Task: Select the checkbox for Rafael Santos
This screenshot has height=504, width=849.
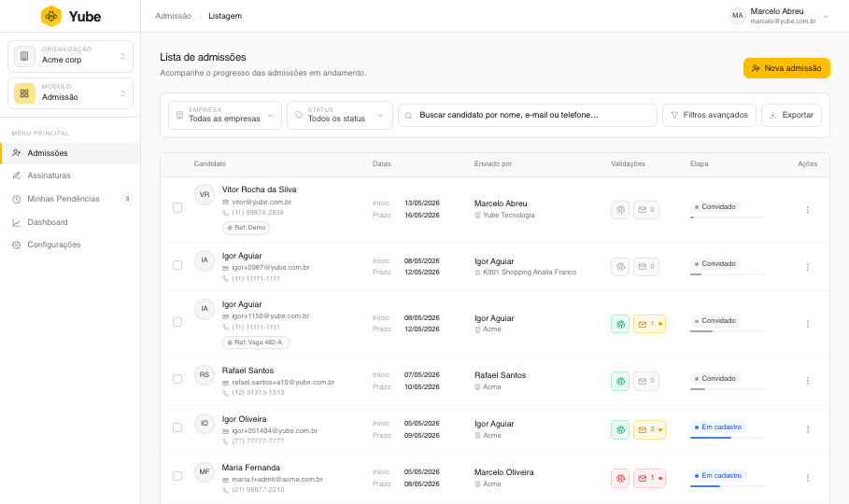Action: pyautogui.click(x=177, y=379)
